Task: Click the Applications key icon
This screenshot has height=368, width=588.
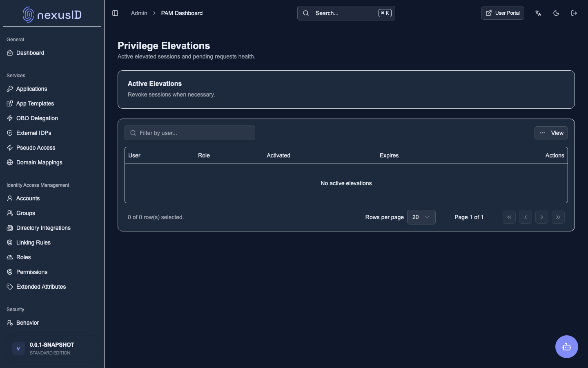Action: [x=10, y=89]
